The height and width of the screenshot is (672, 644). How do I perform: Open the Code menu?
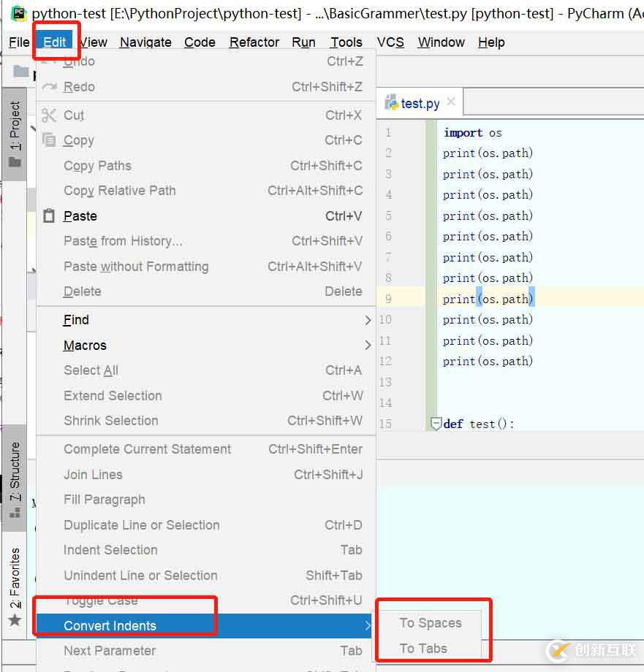click(200, 42)
